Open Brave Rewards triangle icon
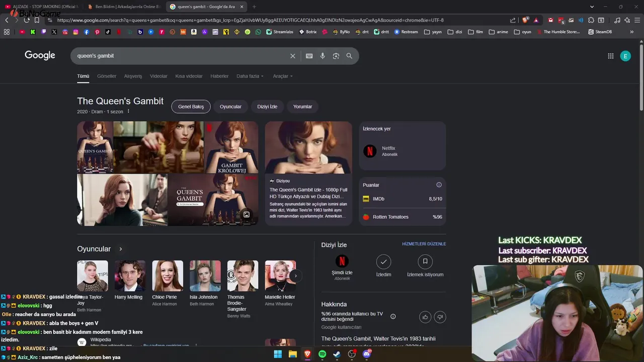This screenshot has height=362, width=644. coord(536,20)
